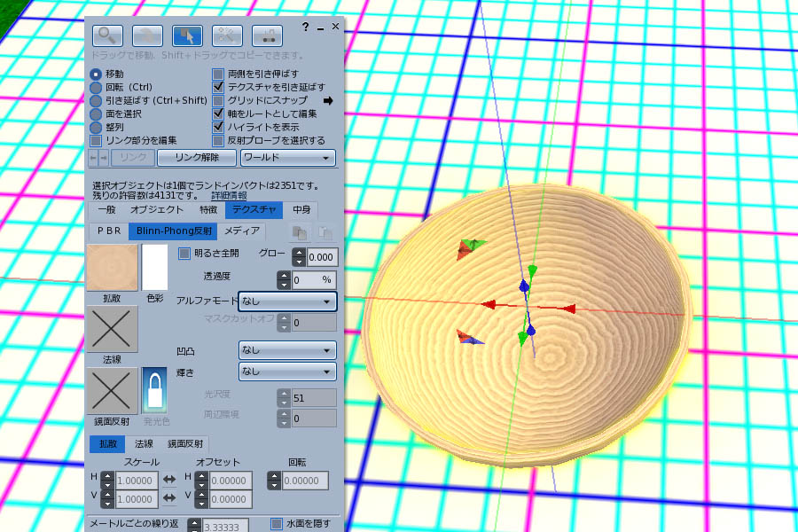Click the 拡散 diffuse texture thumbnail

[x=112, y=267]
